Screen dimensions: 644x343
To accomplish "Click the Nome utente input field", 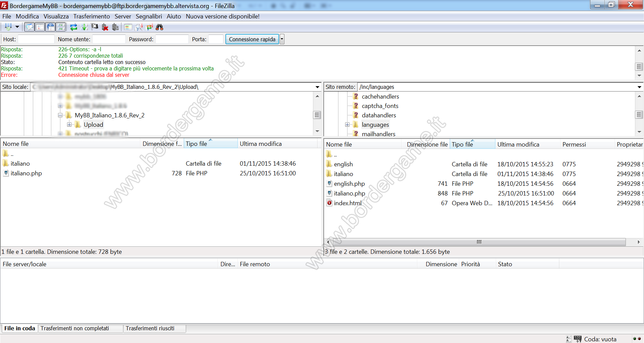I will (x=109, y=39).
